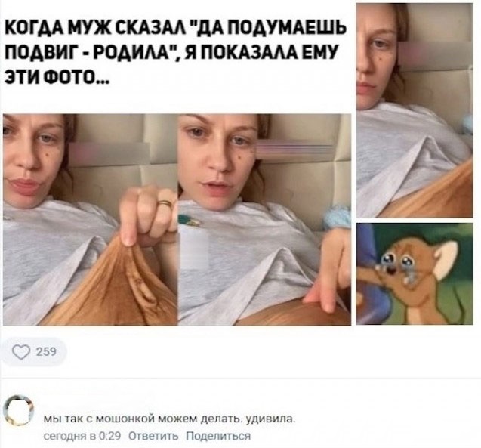The image size is (481, 448).
Task: Open the tall photo at top right
Action: (x=415, y=110)
